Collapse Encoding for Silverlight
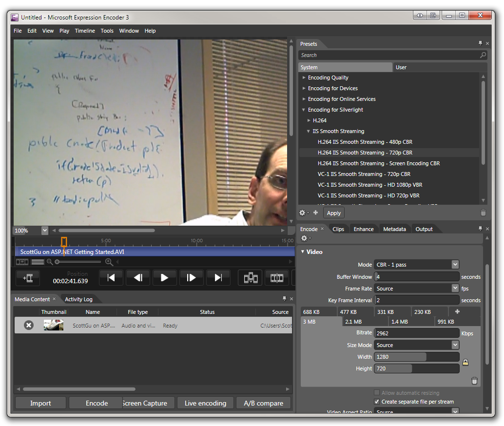504x426 pixels. (x=304, y=110)
